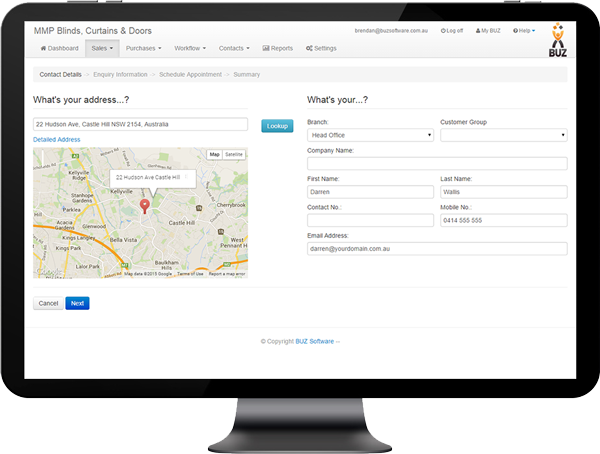Expand the Purchases menu
Screen dimensions: 600x454
(143, 48)
